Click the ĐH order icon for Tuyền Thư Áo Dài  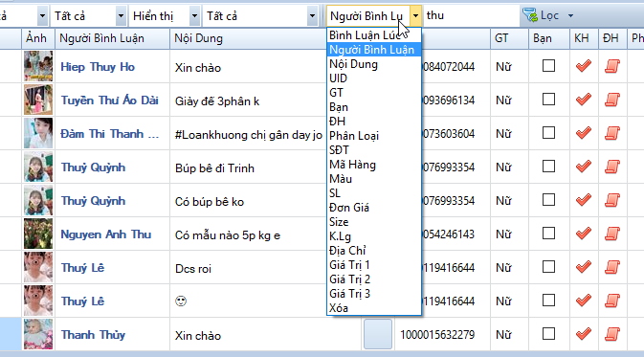(612, 100)
